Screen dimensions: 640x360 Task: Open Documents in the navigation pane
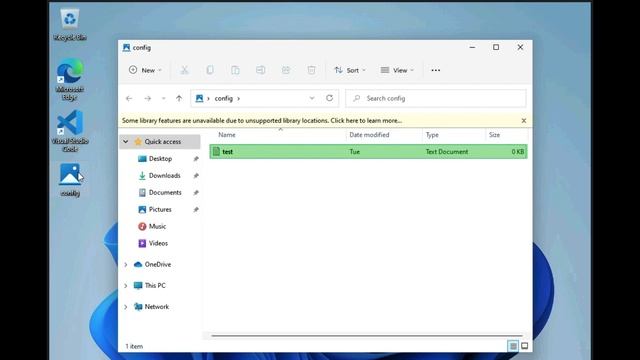click(x=165, y=193)
